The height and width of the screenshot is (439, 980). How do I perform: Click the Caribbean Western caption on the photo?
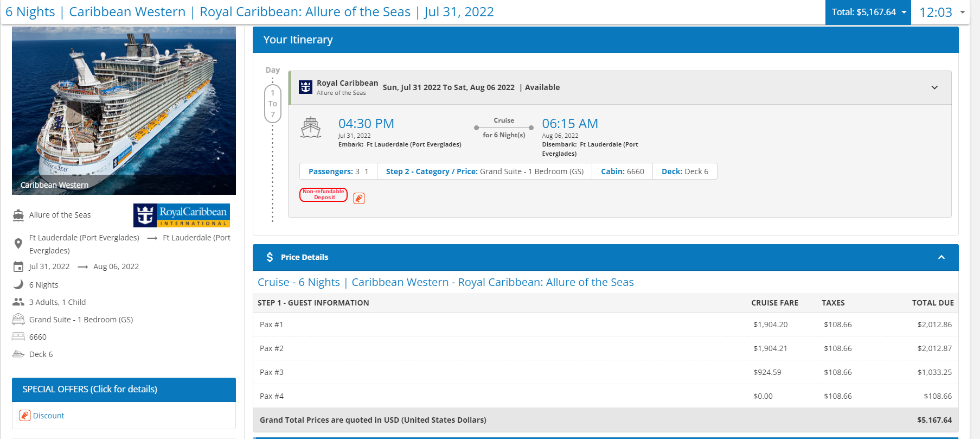pos(54,185)
